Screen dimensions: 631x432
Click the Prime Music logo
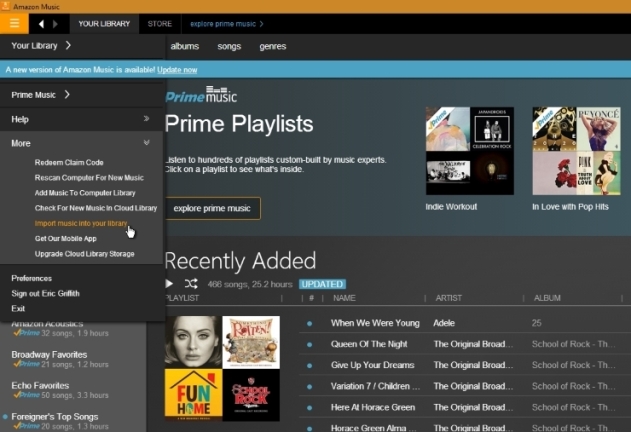click(201, 95)
